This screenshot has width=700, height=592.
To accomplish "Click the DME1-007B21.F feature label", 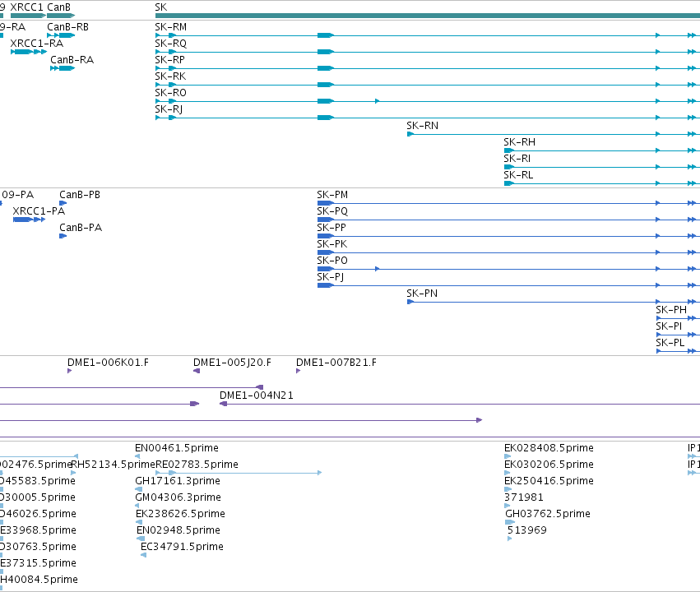I will (336, 363).
